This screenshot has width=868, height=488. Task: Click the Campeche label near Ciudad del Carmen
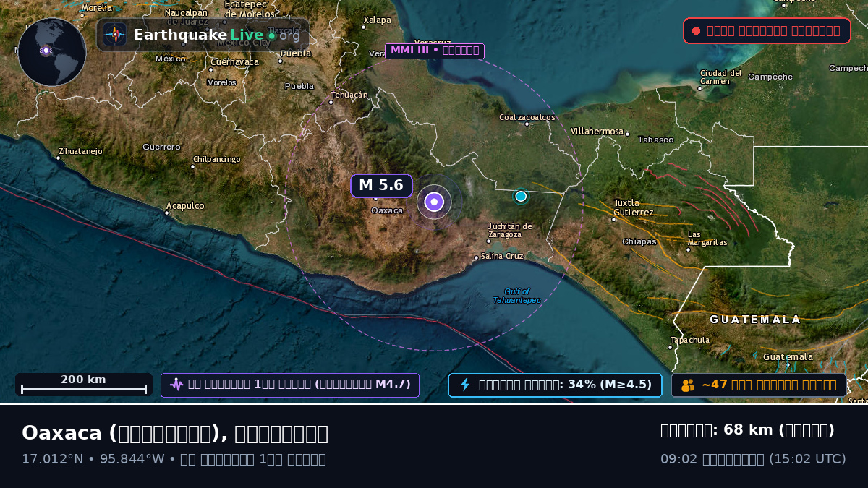click(770, 77)
